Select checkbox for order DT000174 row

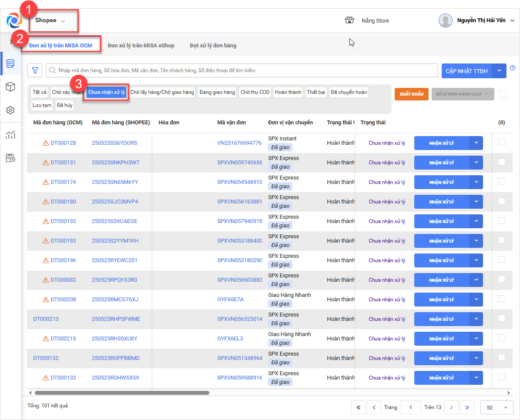click(x=502, y=181)
